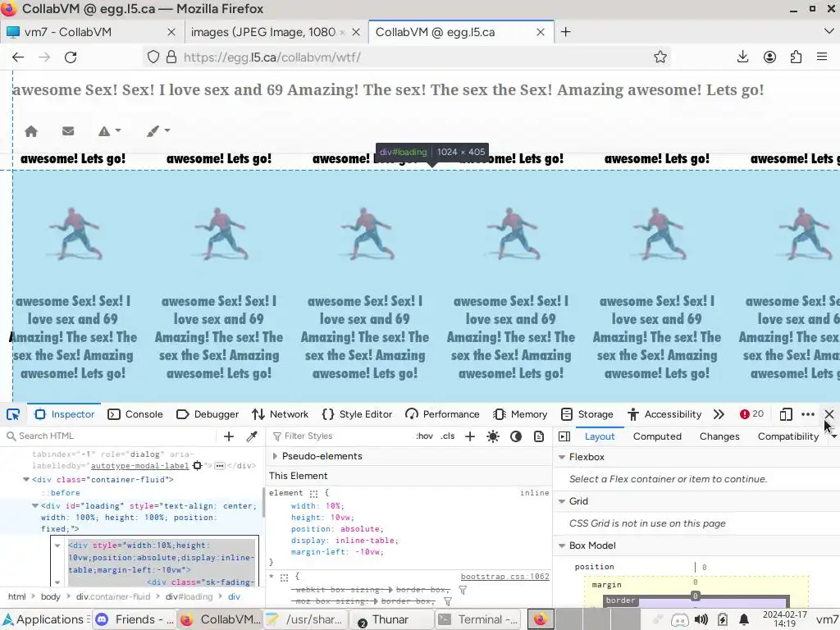This screenshot has width=840, height=630.
Task: Show the 20 errors badge
Action: pyautogui.click(x=751, y=414)
